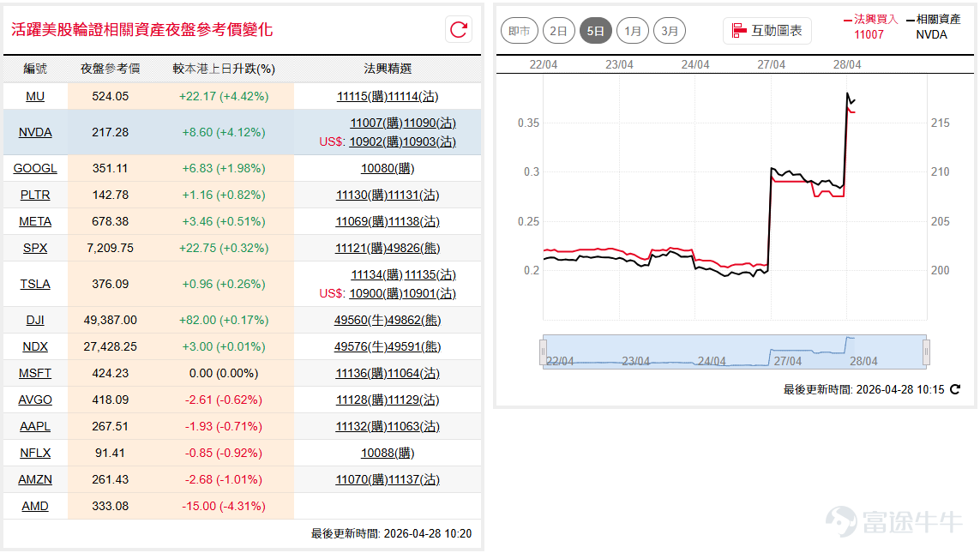This screenshot has height=553, width=980.
Task: Click the 28/04 date on chart axis
Action: [847, 64]
